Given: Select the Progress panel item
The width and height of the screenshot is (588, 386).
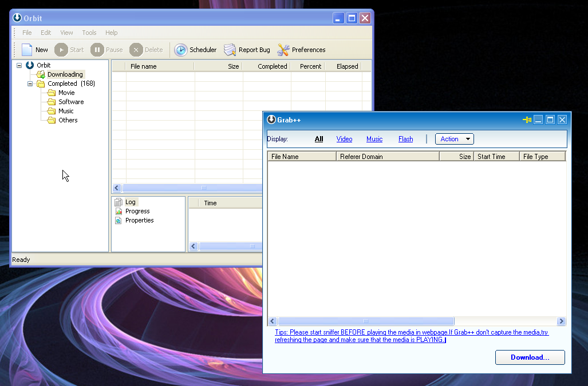Looking at the screenshot, I should click(137, 211).
